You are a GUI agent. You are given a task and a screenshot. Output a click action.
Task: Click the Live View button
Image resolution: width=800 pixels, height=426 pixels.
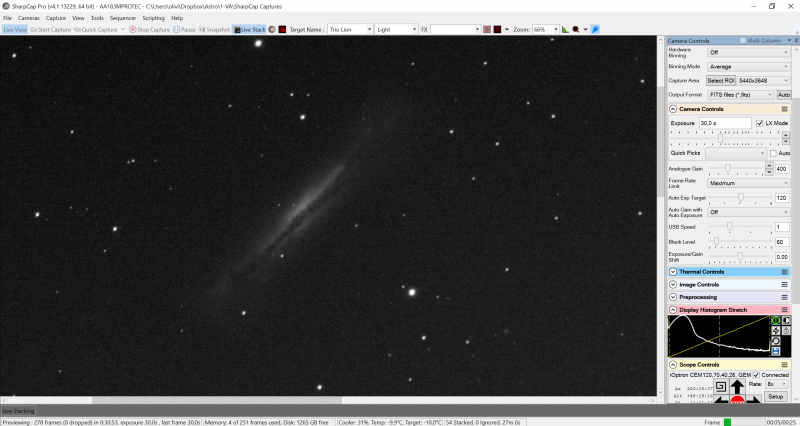pos(15,30)
